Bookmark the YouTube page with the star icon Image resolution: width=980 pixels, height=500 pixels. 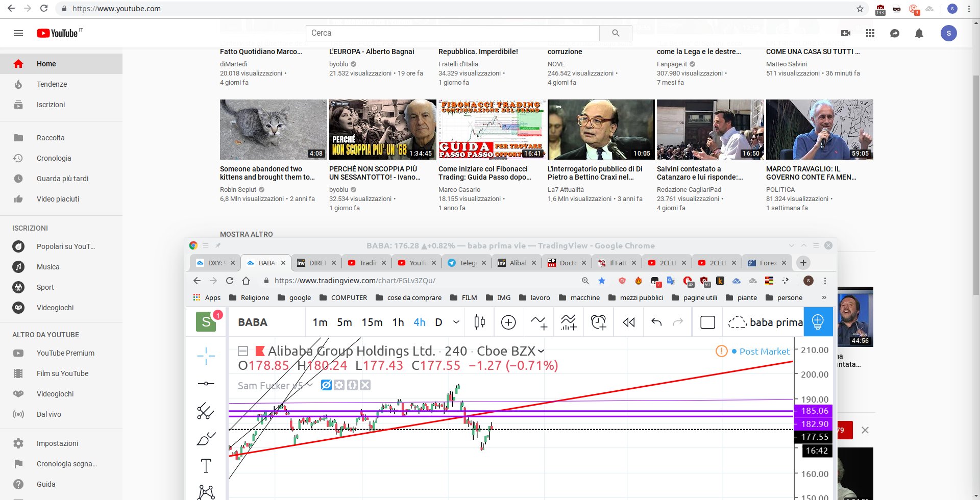click(x=860, y=9)
